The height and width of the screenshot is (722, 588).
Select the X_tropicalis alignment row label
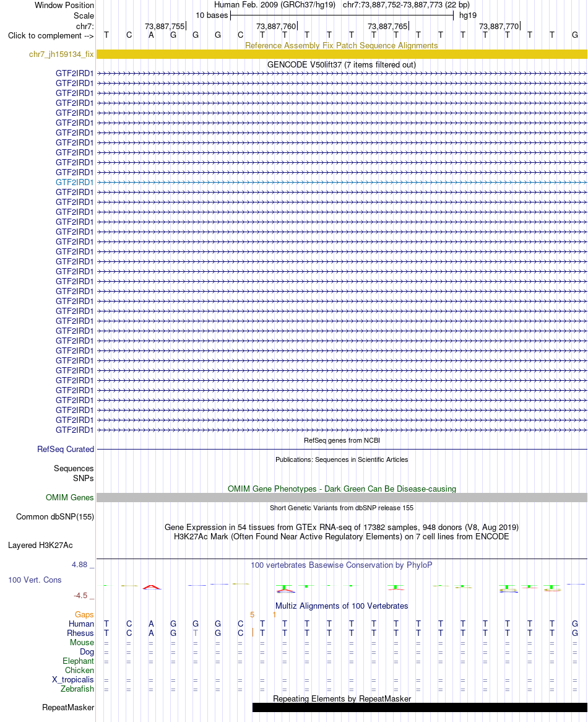tap(72, 680)
